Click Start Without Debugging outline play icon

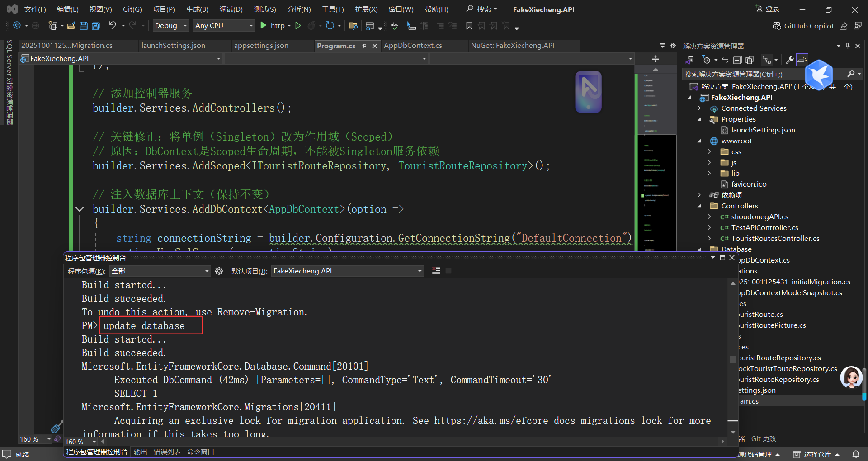pos(298,26)
